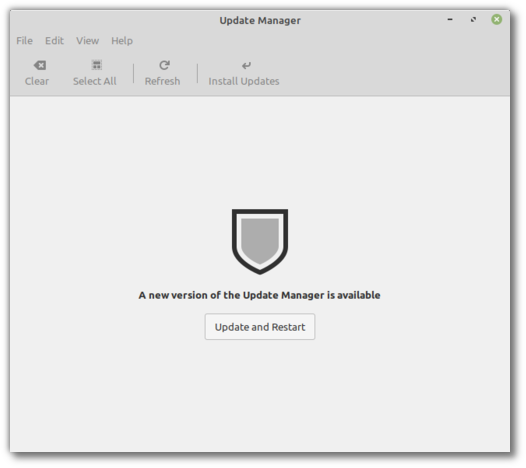Click the Refresh toolbar label
526x468 pixels.
(162, 81)
